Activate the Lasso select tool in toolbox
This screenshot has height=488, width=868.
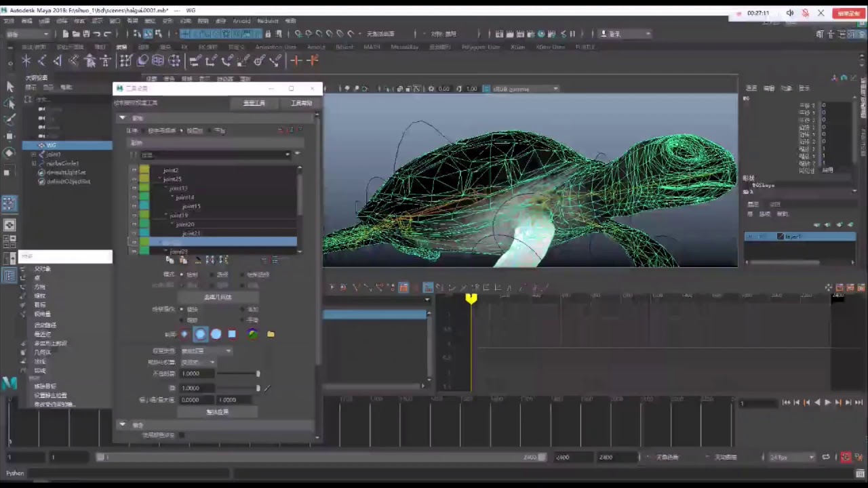(9, 103)
